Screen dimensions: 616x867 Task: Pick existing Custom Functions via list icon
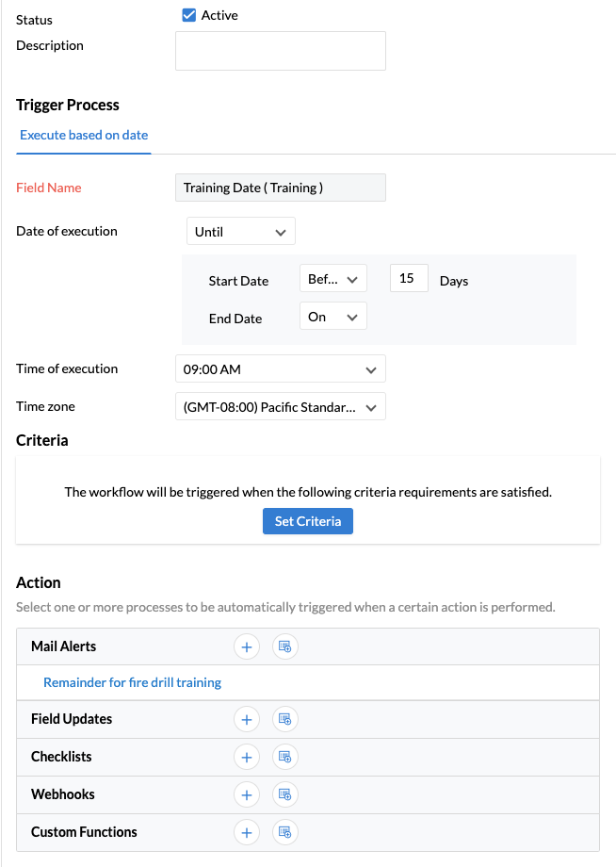(x=285, y=832)
